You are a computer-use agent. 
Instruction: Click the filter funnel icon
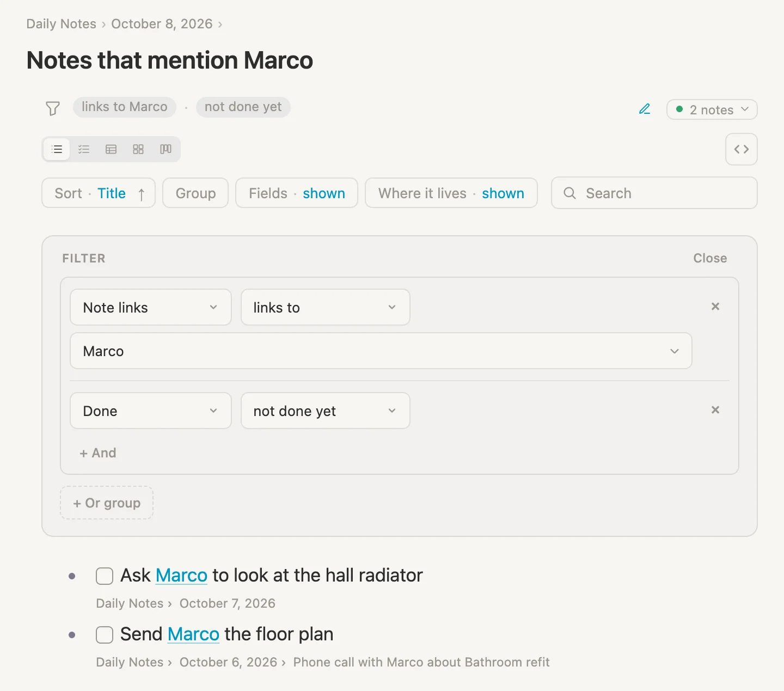coord(52,108)
